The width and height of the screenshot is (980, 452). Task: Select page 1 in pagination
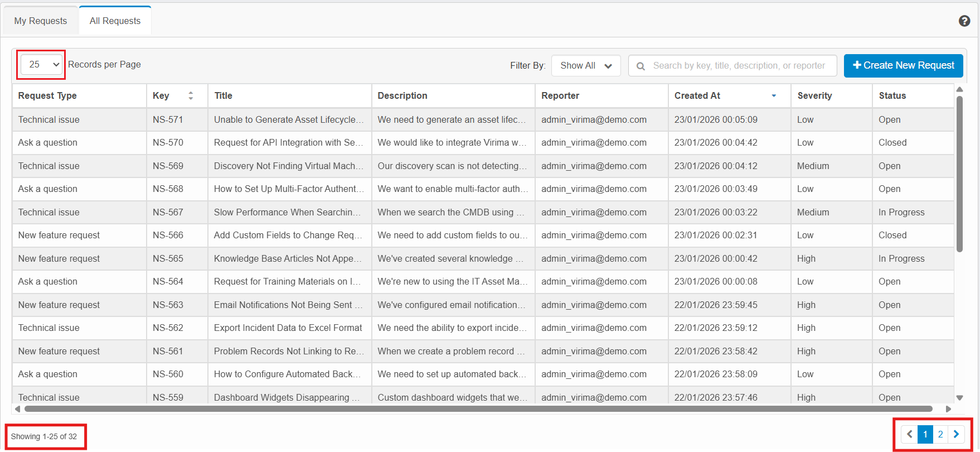(925, 434)
